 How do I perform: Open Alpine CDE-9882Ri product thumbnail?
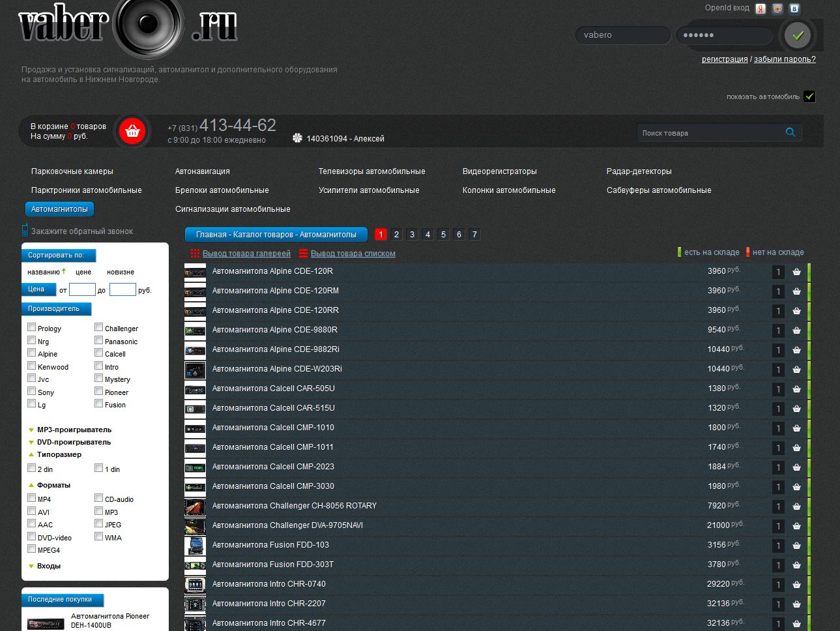(195, 351)
